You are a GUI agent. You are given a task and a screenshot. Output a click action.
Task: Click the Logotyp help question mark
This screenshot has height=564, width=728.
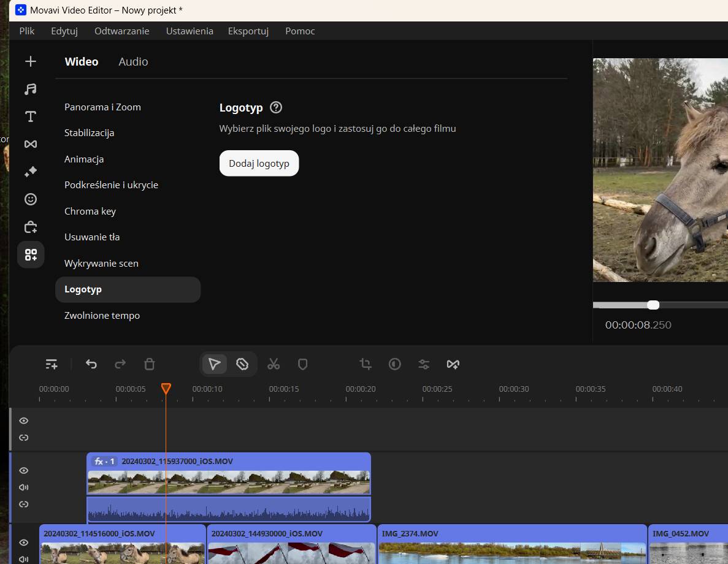click(x=276, y=107)
